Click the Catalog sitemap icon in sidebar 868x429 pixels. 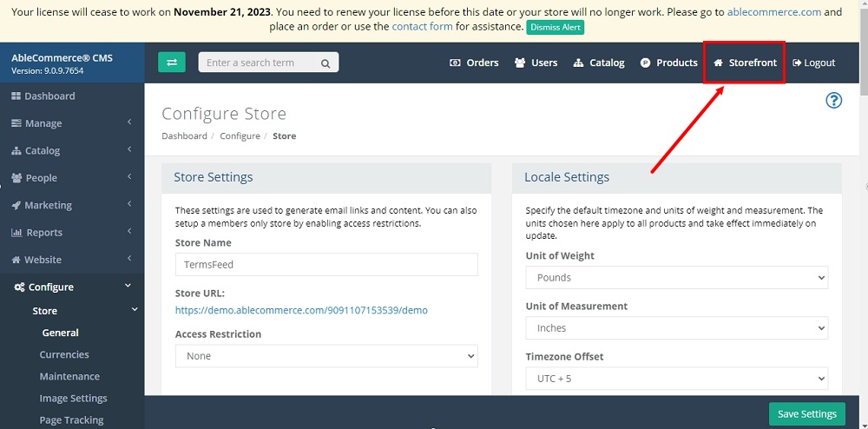(x=16, y=150)
